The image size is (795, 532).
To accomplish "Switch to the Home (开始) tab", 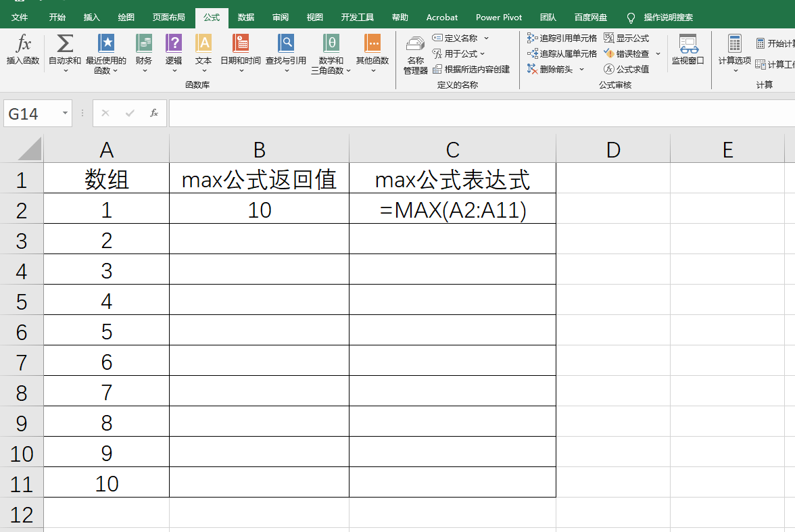I will (57, 18).
